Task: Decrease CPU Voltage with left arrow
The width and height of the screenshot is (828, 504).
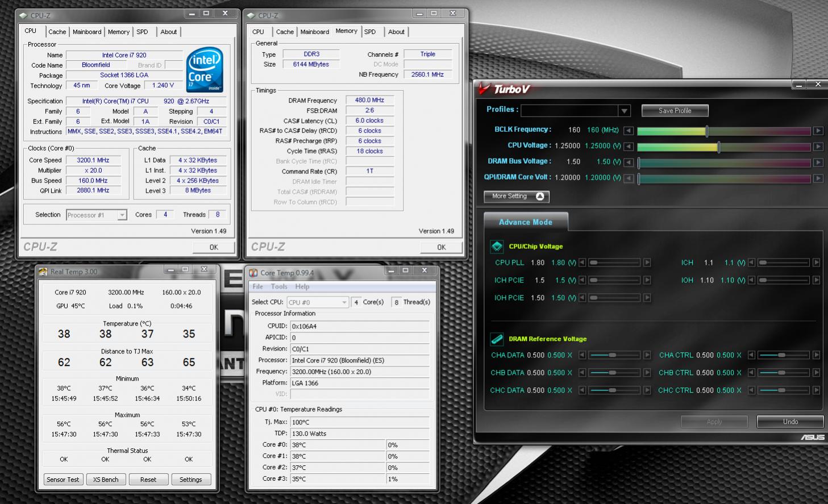Action: [629, 147]
